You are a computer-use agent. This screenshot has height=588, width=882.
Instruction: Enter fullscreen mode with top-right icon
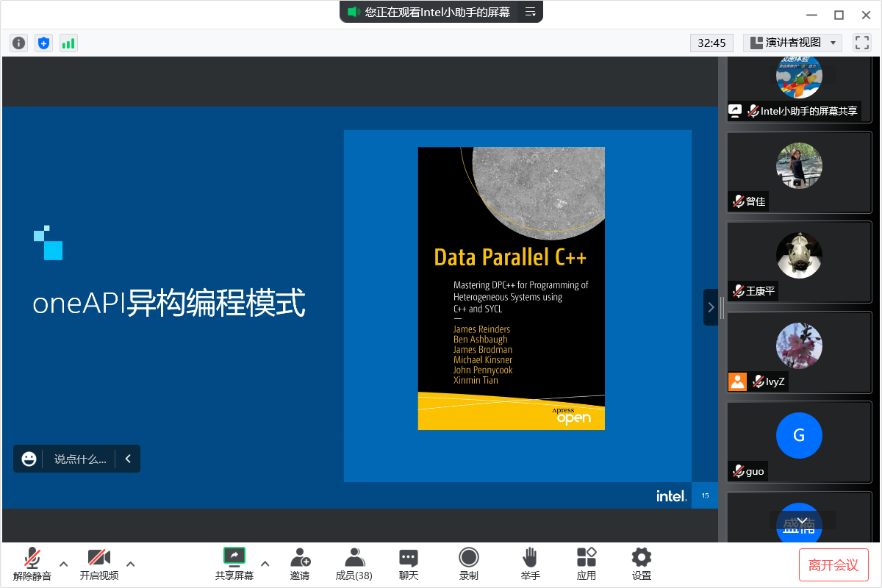[861, 43]
